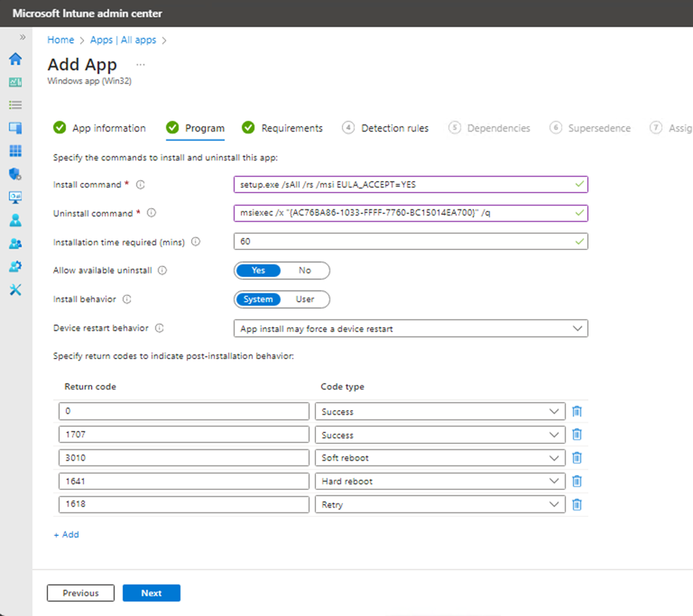Edit return code 1618 field
The height and width of the screenshot is (616, 693).
(x=183, y=504)
